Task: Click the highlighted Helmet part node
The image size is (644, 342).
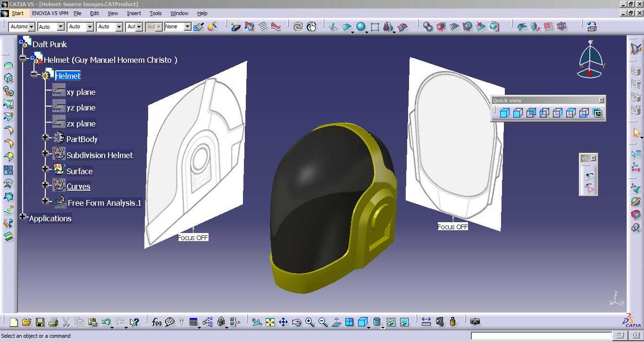Action: [x=68, y=76]
